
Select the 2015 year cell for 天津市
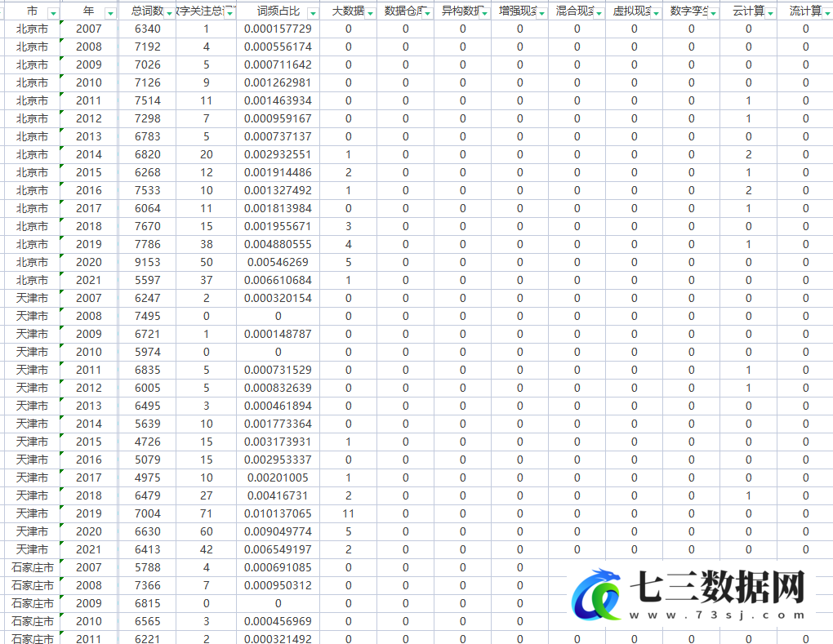coord(89,442)
